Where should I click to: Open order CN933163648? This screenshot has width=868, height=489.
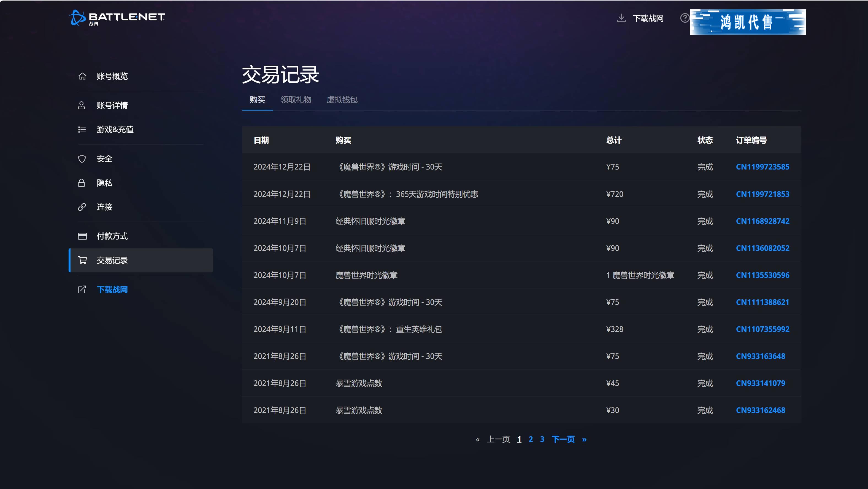pos(760,356)
